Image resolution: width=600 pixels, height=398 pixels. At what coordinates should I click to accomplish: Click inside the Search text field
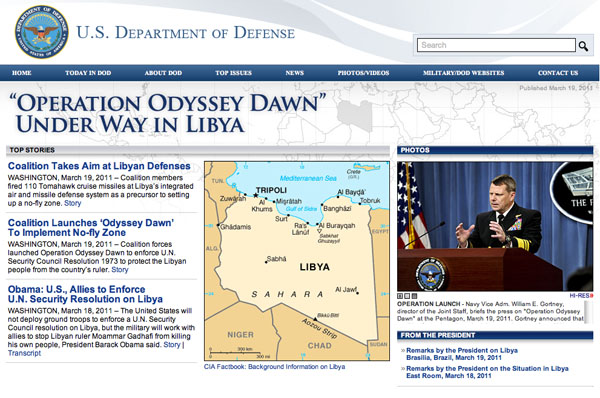pos(496,45)
